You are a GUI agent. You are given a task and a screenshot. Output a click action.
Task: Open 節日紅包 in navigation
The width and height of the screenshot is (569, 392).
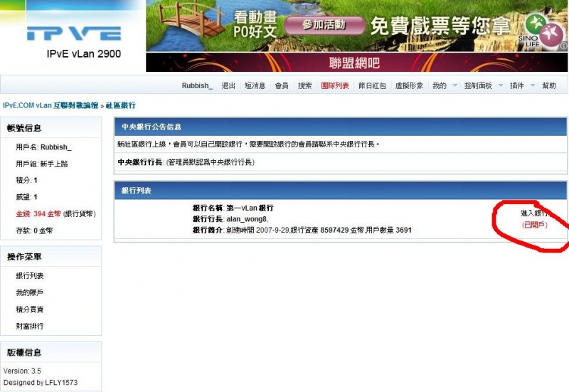[372, 85]
